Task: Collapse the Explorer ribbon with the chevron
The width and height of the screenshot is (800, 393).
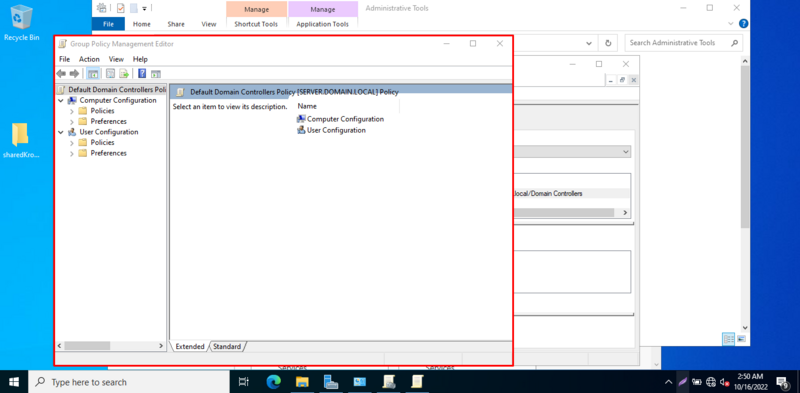Action: (x=731, y=23)
